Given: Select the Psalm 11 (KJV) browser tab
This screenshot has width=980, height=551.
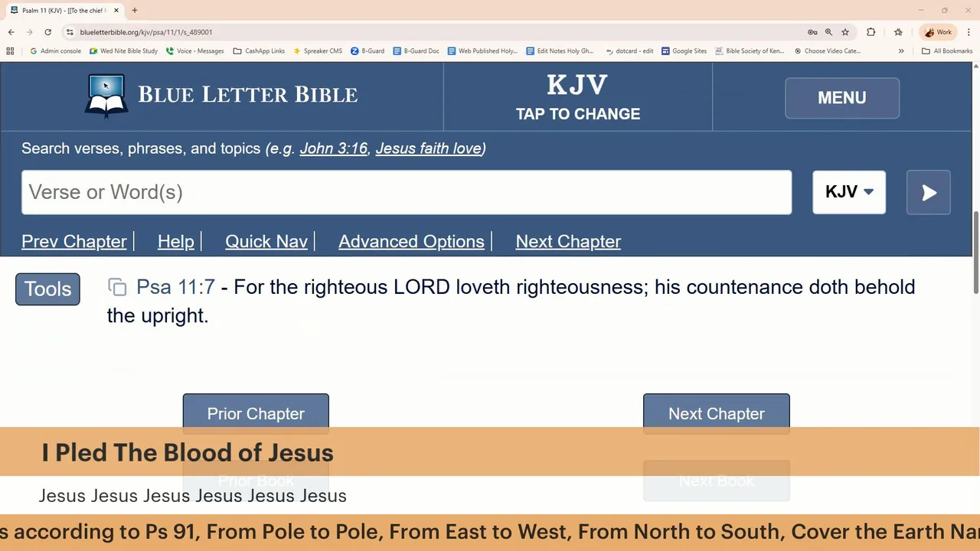Looking at the screenshot, I should tap(64, 11).
